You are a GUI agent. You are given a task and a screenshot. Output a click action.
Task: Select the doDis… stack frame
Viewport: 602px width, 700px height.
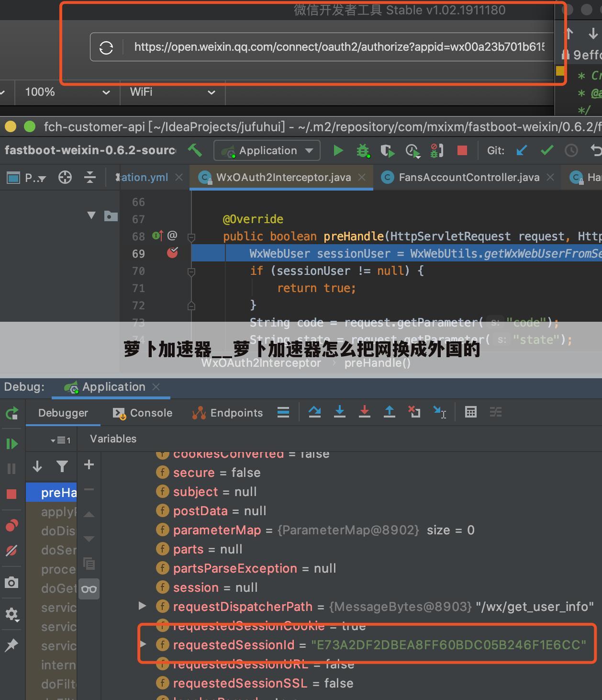[x=52, y=531]
